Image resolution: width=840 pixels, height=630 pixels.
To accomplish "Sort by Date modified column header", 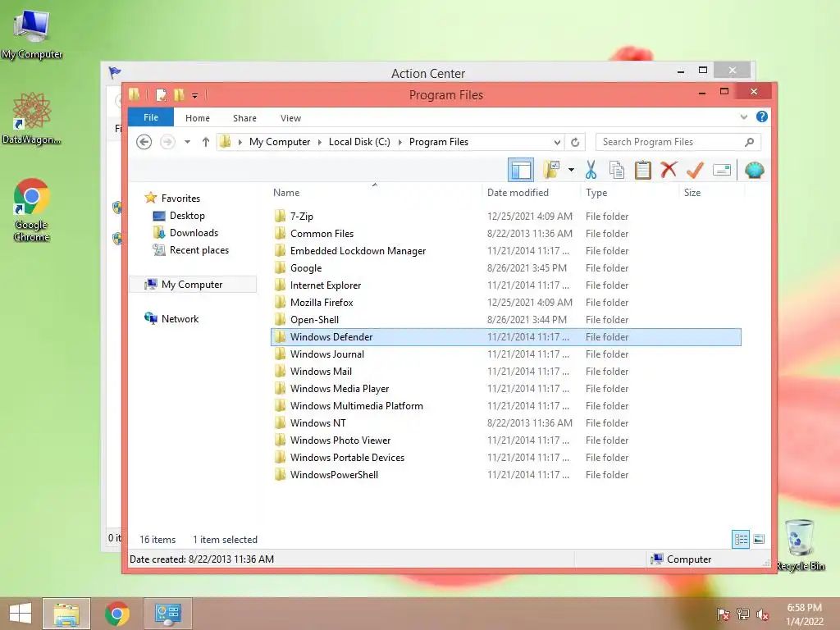I will [x=531, y=192].
